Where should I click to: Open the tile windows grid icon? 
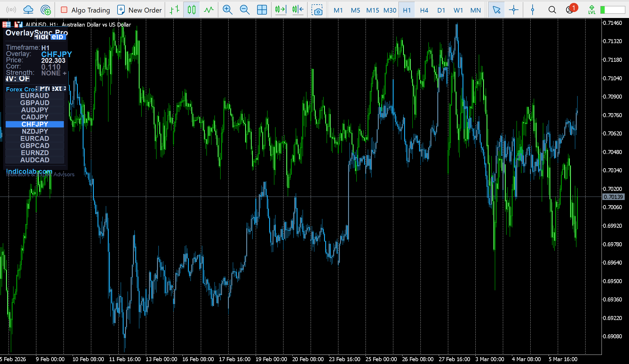tap(262, 10)
